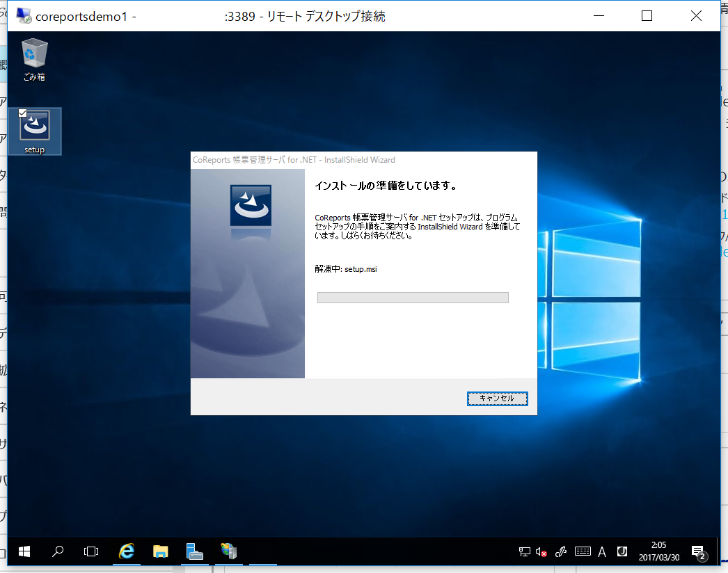Screen dimensions: 728x573
Task: Launch Internet Explorer from the taskbar
Action: pyautogui.click(x=126, y=551)
